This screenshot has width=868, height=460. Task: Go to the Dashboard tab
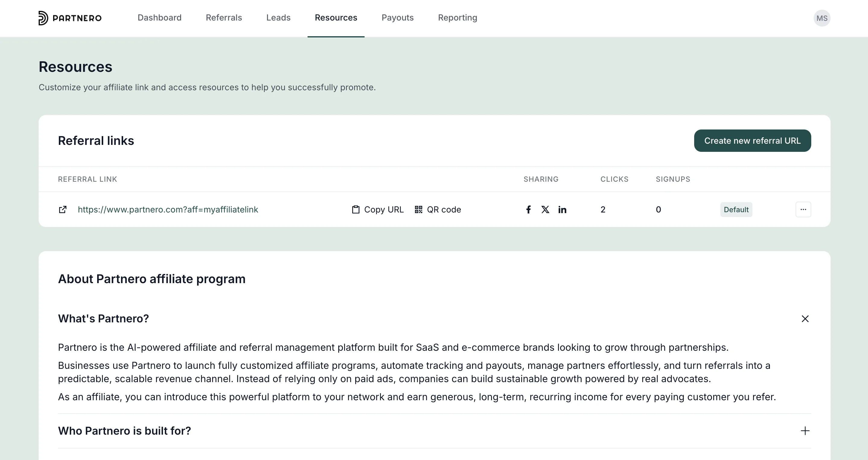click(x=159, y=18)
